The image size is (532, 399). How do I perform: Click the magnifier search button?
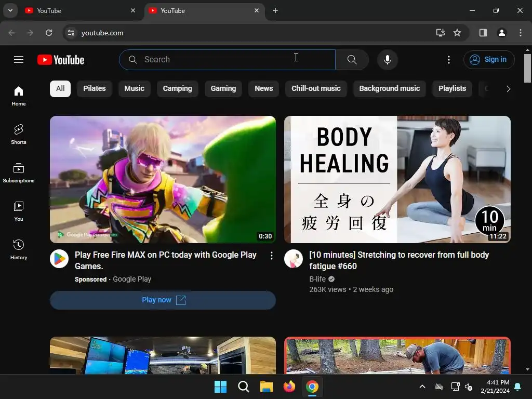click(x=352, y=60)
